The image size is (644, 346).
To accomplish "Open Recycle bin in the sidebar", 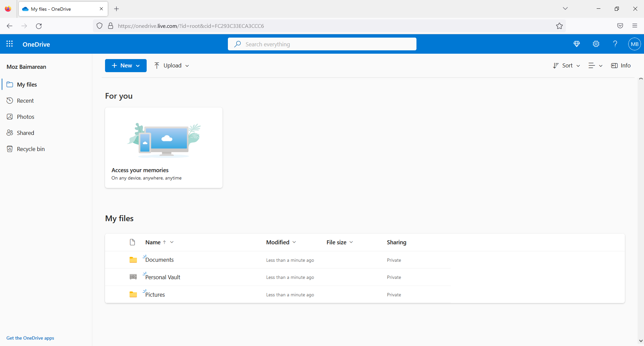I will coord(46,149).
